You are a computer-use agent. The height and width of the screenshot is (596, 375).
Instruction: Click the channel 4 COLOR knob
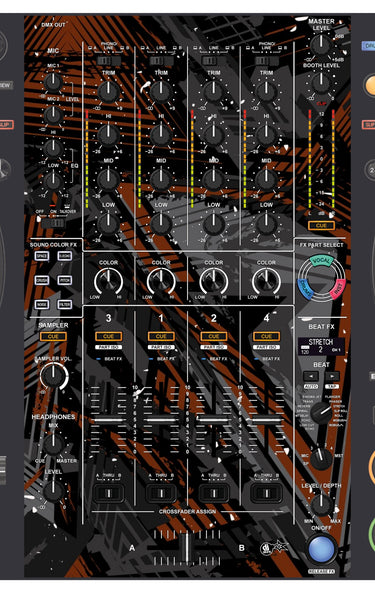266,281
